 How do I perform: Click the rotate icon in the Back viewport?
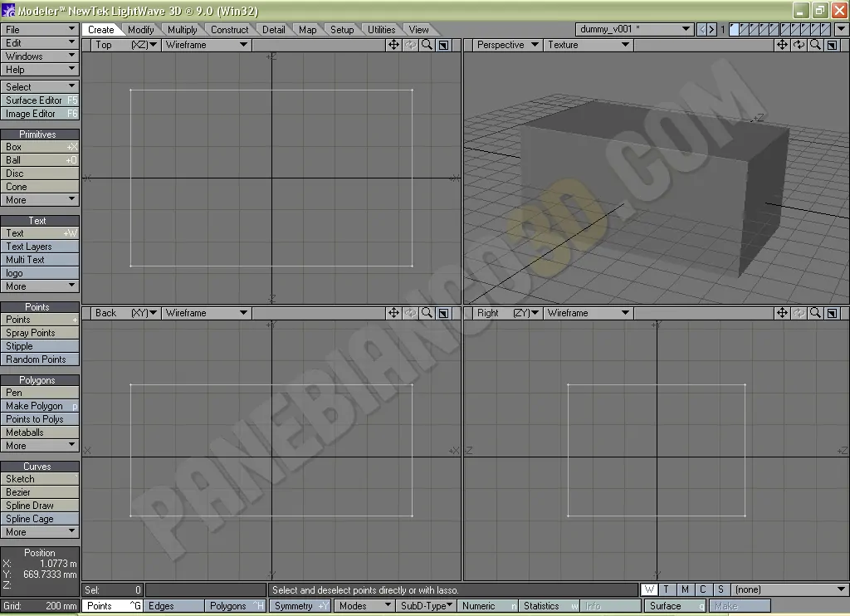point(410,313)
